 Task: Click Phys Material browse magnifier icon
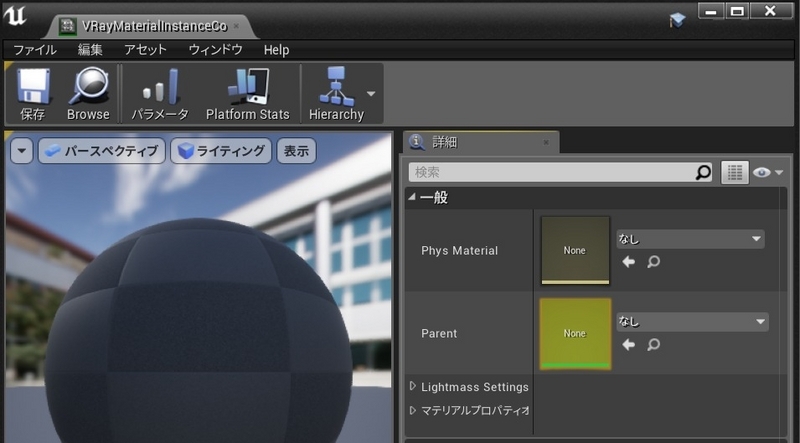click(x=654, y=262)
